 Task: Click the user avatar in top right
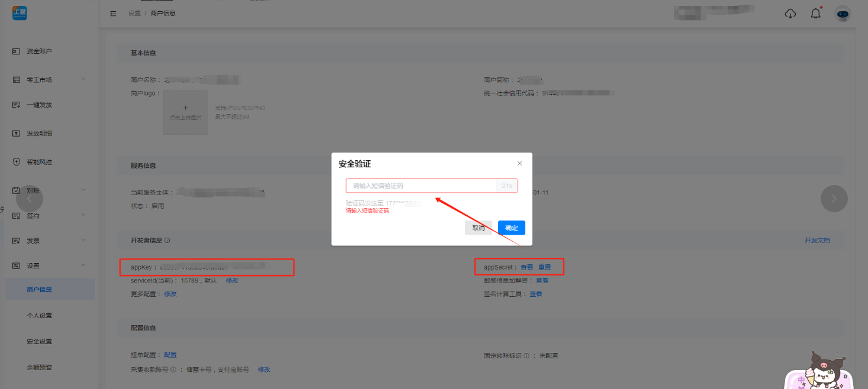tap(842, 14)
